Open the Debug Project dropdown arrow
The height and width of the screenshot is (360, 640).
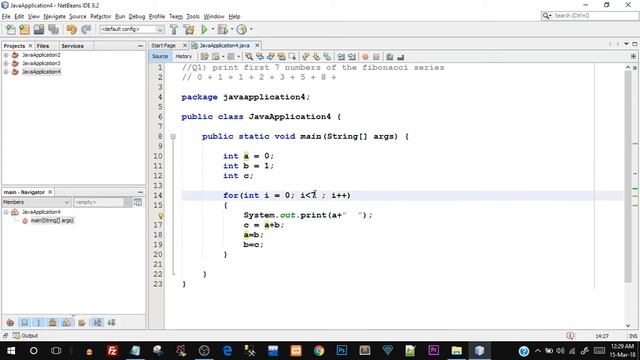coord(232,29)
